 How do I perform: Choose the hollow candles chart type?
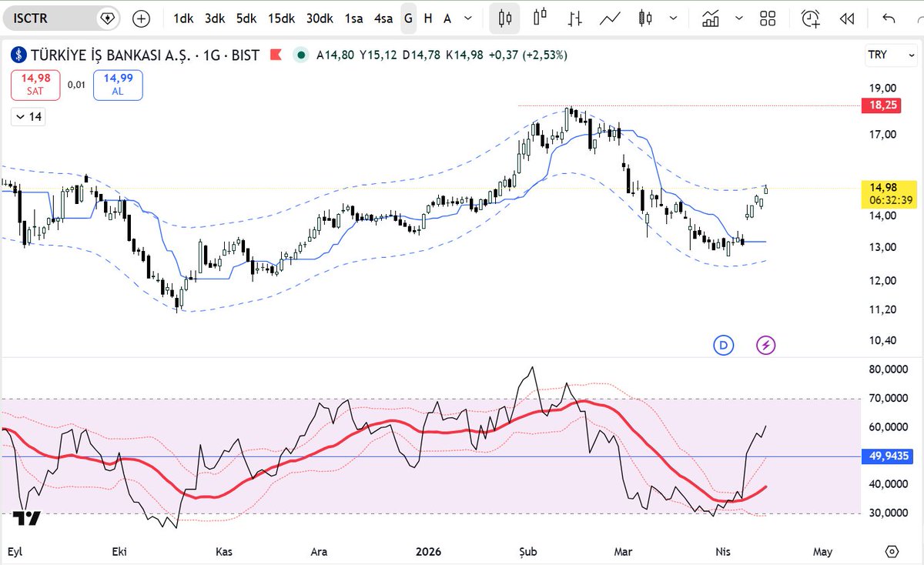click(541, 17)
